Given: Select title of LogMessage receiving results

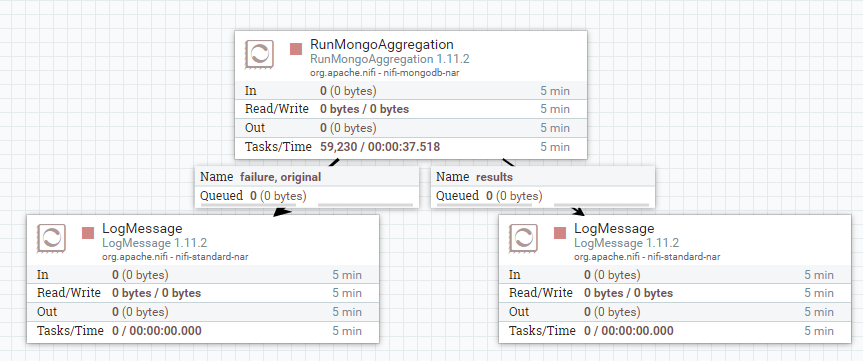Looking at the screenshot, I should click(614, 228).
